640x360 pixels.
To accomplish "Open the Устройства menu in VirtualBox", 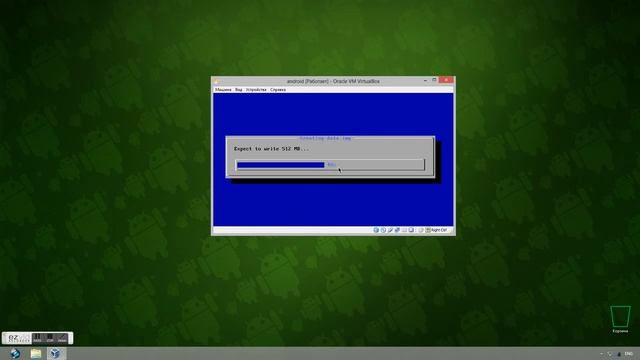I will [x=256, y=89].
